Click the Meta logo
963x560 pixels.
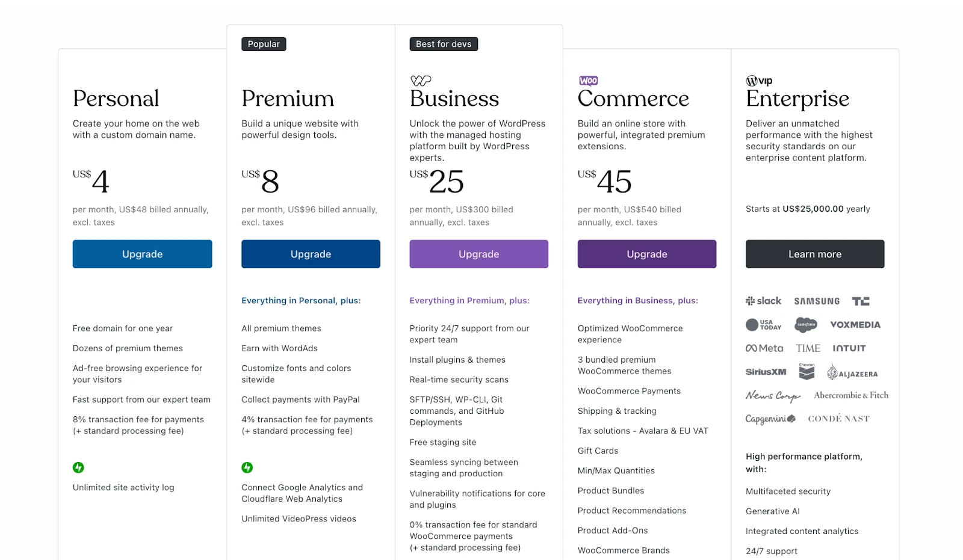click(x=764, y=348)
